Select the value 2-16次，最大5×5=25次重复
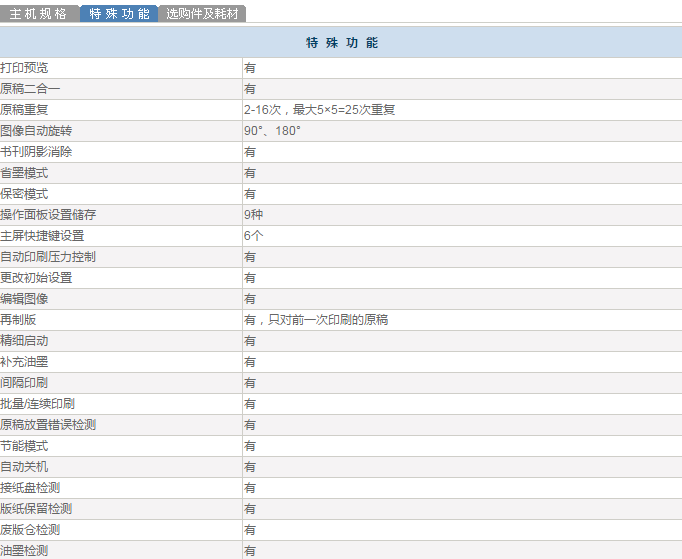The image size is (682, 559). [x=319, y=110]
